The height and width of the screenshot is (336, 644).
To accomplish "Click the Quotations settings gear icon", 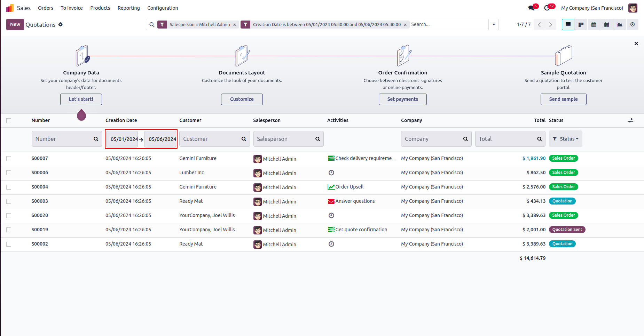I will tap(61, 24).
